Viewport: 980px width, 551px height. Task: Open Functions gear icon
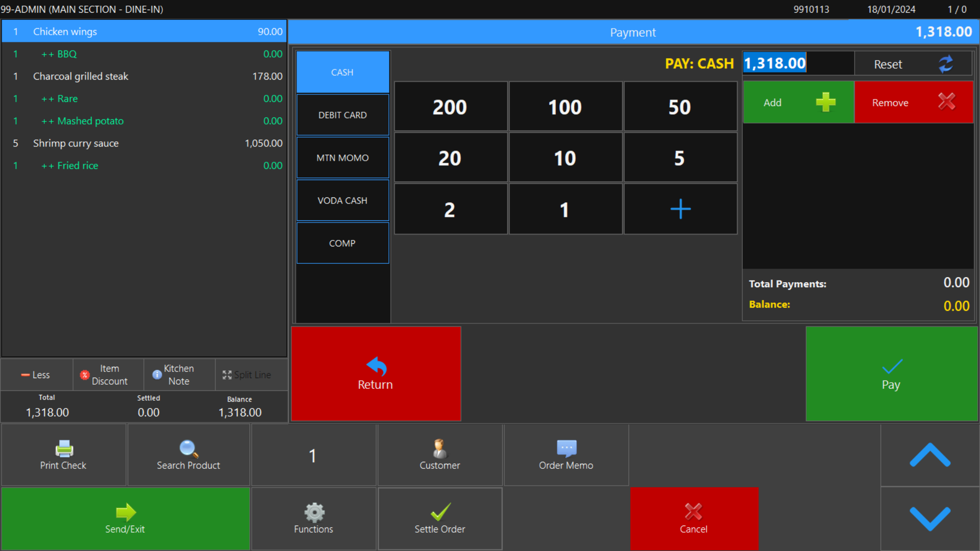tap(314, 512)
